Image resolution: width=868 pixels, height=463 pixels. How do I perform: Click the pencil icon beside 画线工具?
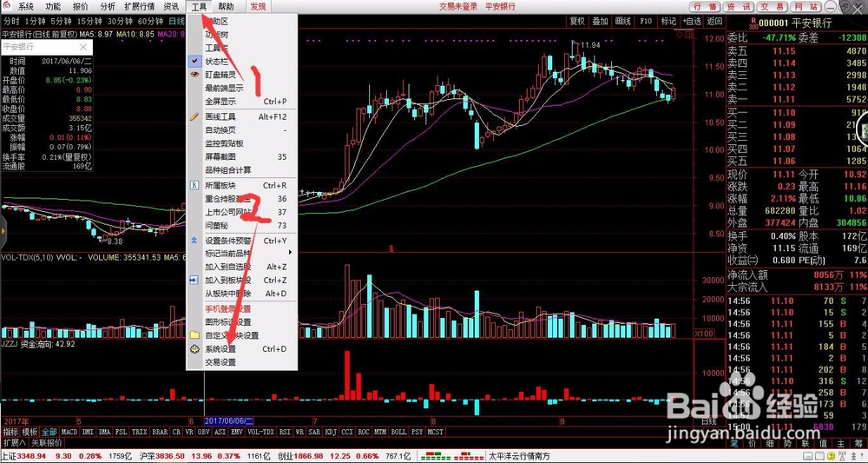coord(194,117)
